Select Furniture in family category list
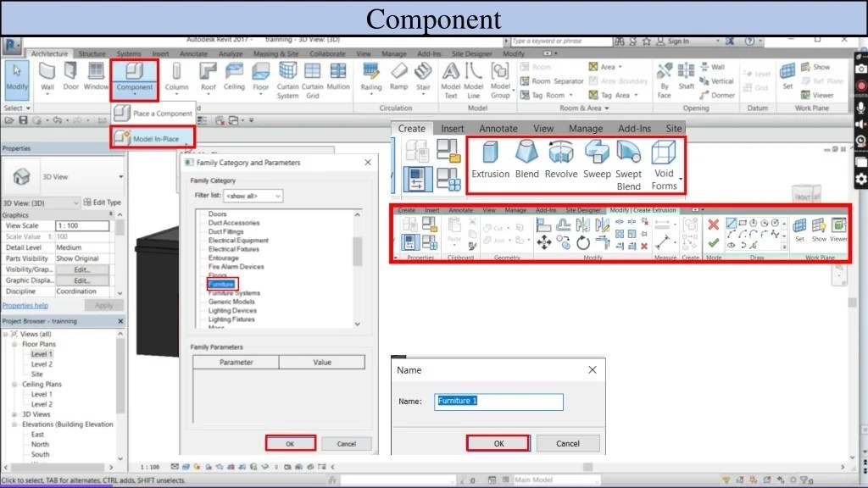868x488 pixels. click(x=221, y=285)
